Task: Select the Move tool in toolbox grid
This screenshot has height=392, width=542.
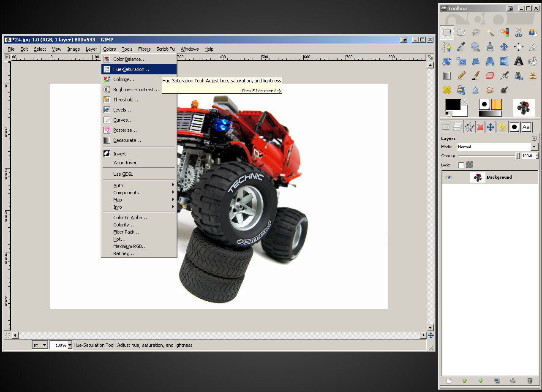Action: point(504,46)
